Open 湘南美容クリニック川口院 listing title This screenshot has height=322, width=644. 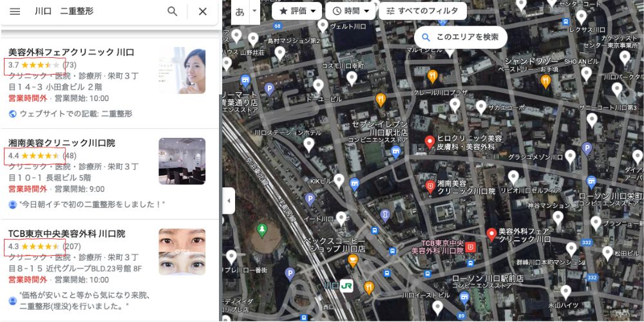point(62,143)
